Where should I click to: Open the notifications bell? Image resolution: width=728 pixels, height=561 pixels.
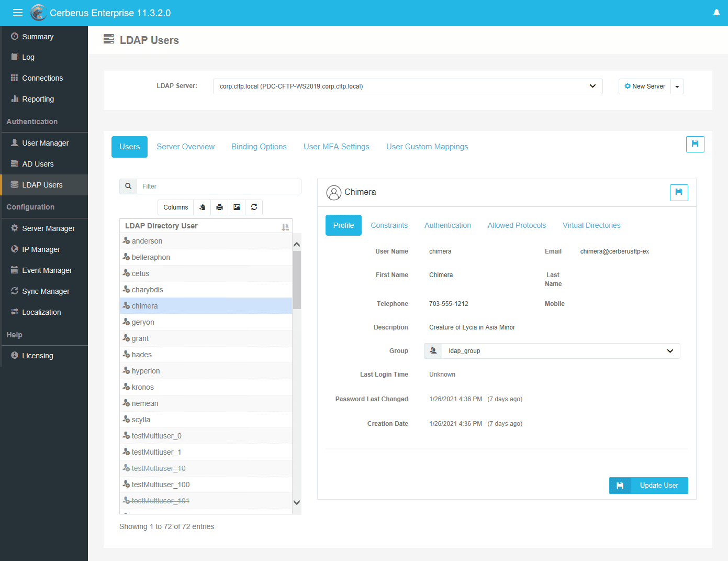tap(716, 12)
